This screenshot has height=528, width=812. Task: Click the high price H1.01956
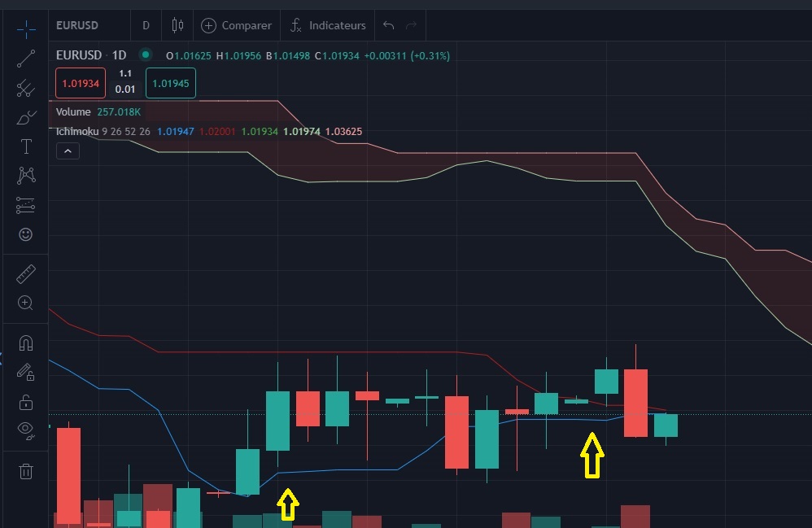click(238, 56)
